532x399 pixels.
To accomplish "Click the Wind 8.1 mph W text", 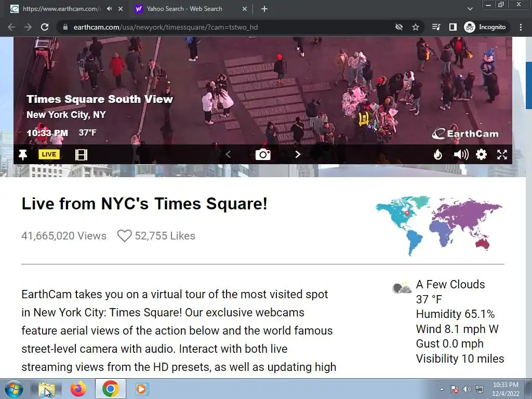I will point(457,329).
